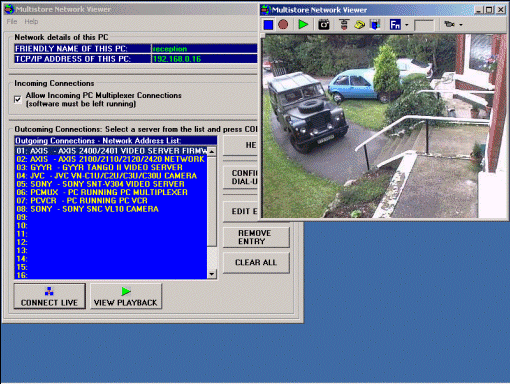The image size is (510, 384).
Task: Minimize the Multistore Network Viewer video window
Action: pos(479,10)
